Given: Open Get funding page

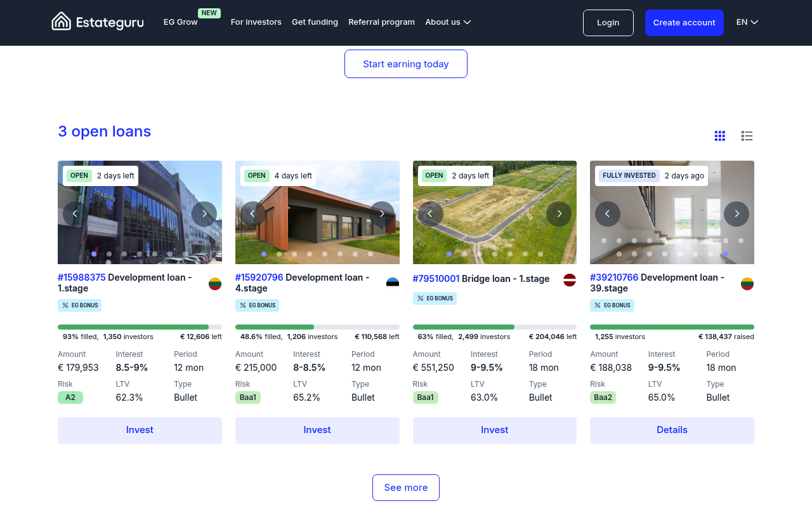Looking at the screenshot, I should 315,22.
